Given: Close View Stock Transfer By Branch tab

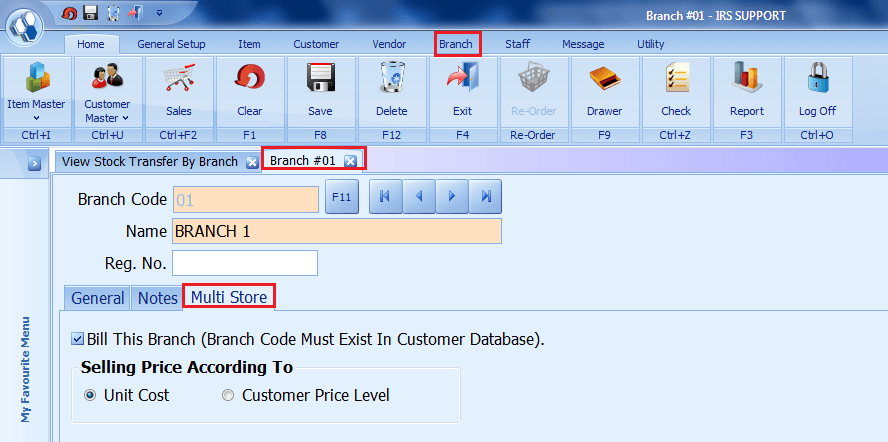Looking at the screenshot, I should click(x=252, y=163).
